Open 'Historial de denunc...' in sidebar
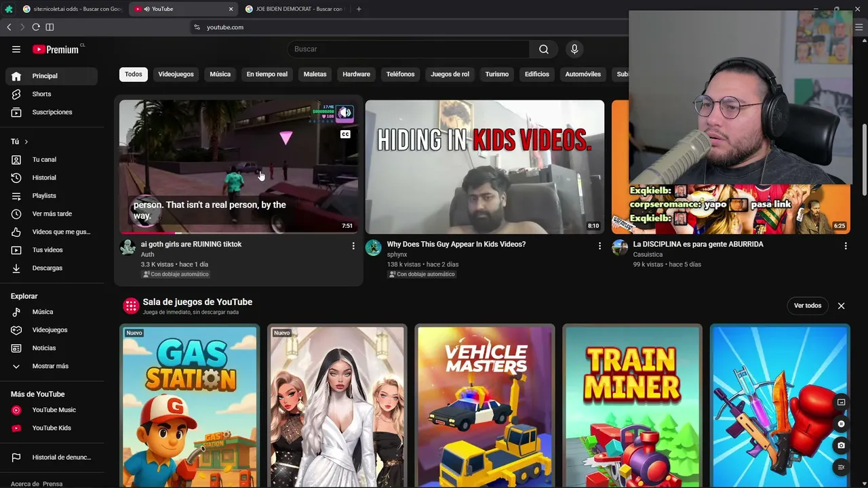 point(52,457)
